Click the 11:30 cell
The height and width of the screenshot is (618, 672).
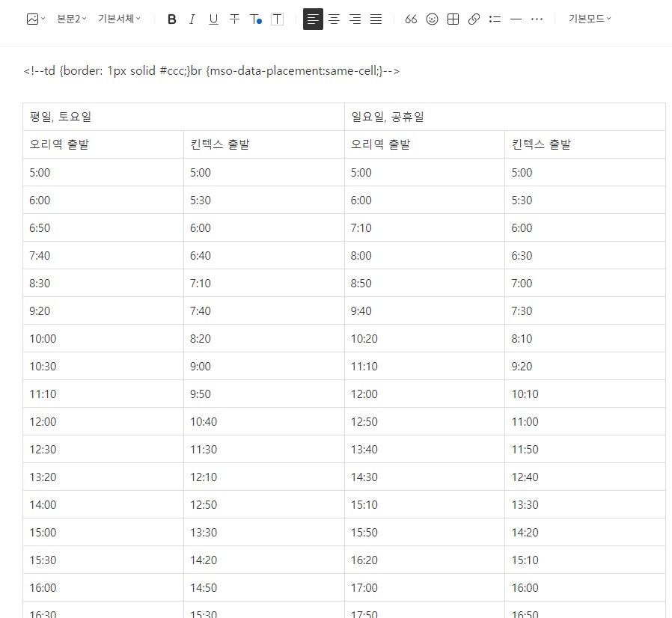tap(264, 449)
